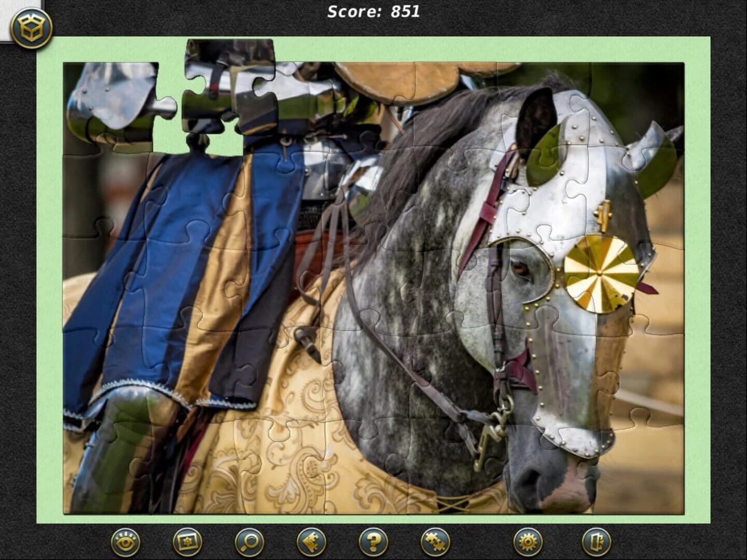Select the magnifier zoom tool
Screen dimensions: 747x560
251,541
